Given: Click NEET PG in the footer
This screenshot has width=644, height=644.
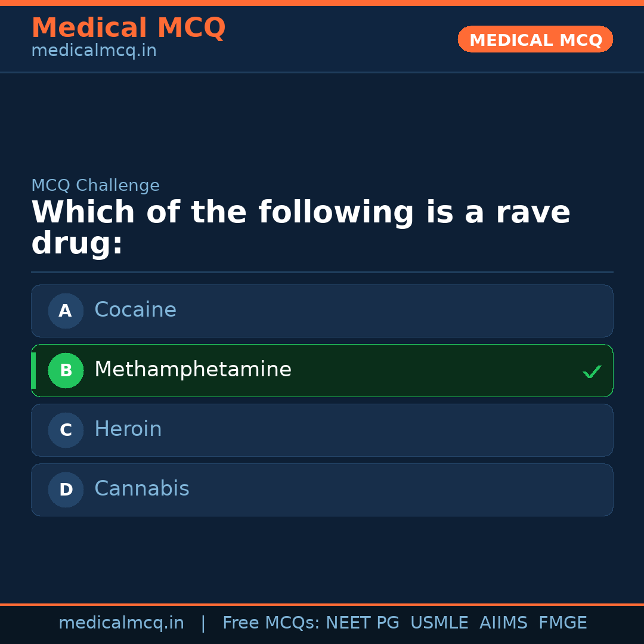Looking at the screenshot, I should [x=363, y=623].
